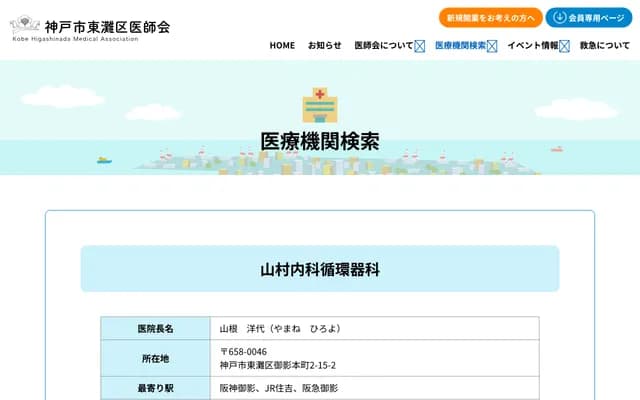Click the hospital building icon in banner

319,104
